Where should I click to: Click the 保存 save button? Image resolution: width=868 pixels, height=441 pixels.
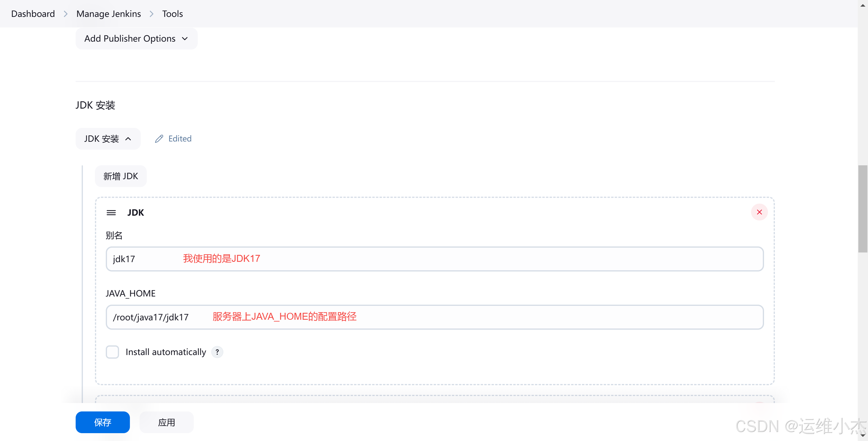(x=102, y=422)
